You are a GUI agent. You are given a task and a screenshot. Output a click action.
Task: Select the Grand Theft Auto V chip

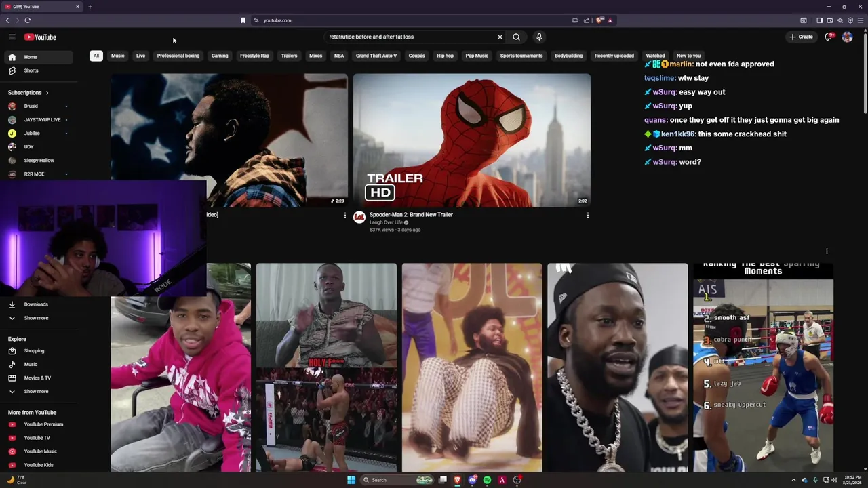click(376, 56)
